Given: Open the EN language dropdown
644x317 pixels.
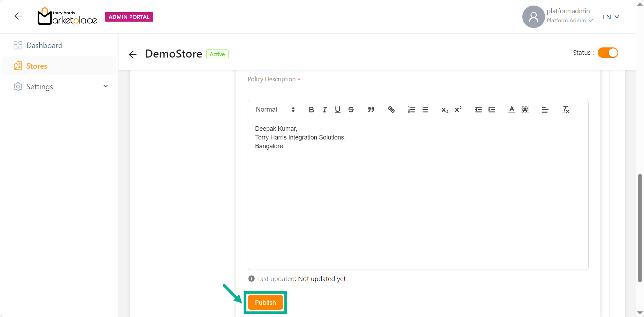Looking at the screenshot, I should tap(611, 17).
